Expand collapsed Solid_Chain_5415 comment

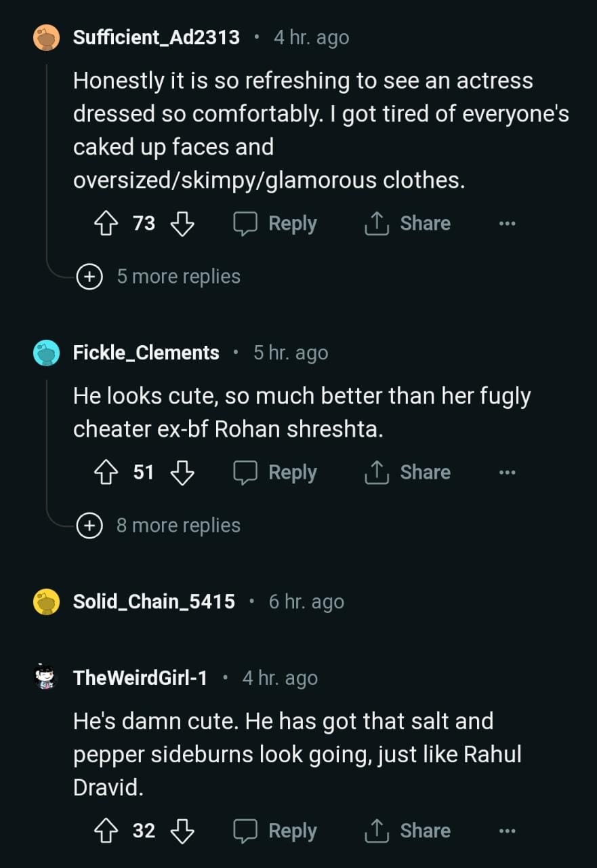[154, 602]
